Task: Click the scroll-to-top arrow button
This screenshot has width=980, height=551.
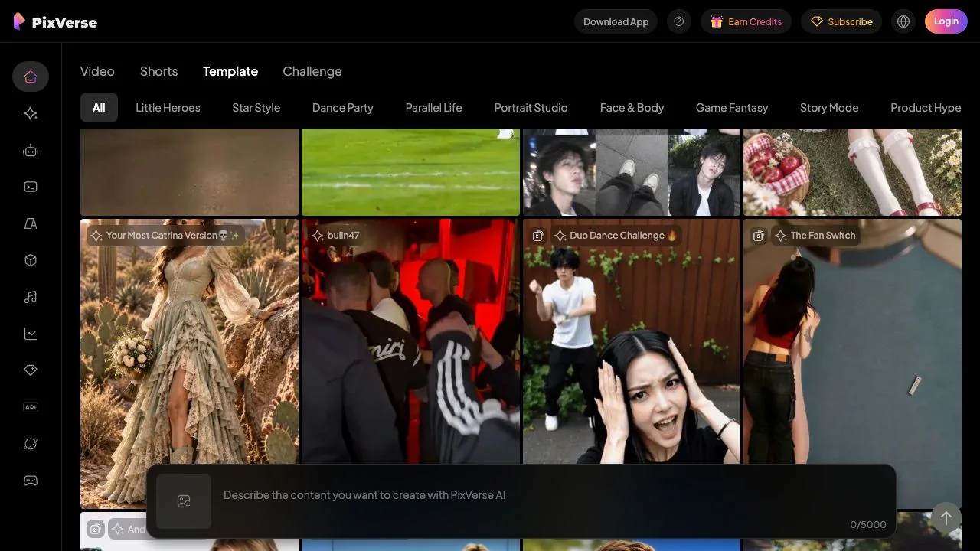Action: click(946, 518)
